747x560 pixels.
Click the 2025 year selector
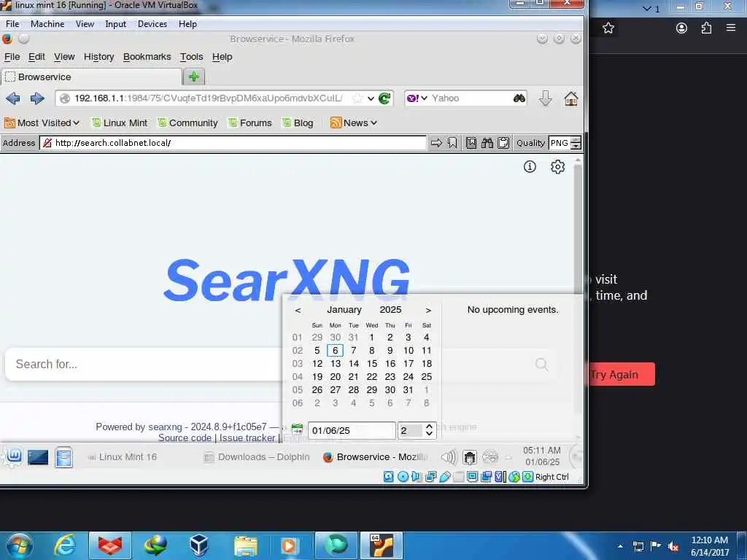click(391, 309)
